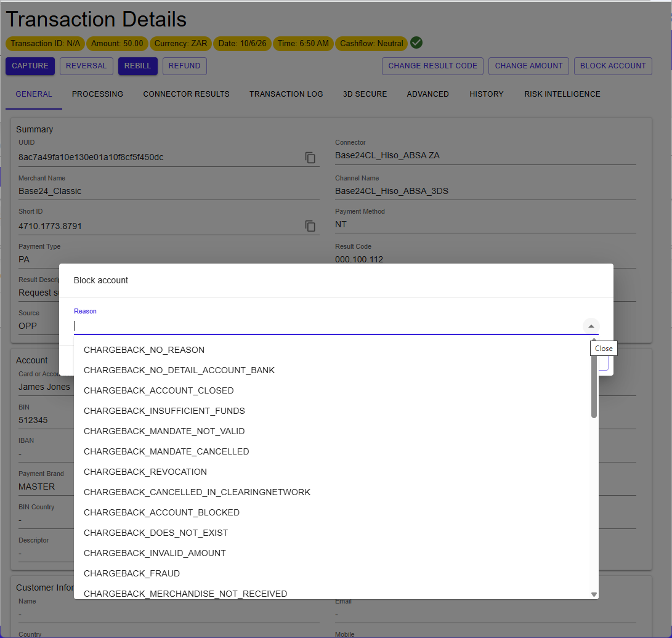The width and height of the screenshot is (672, 638).
Task: Click UUID value 8ac7a49fa10e130e01a10f8cf5f450dc
Action: 91,157
